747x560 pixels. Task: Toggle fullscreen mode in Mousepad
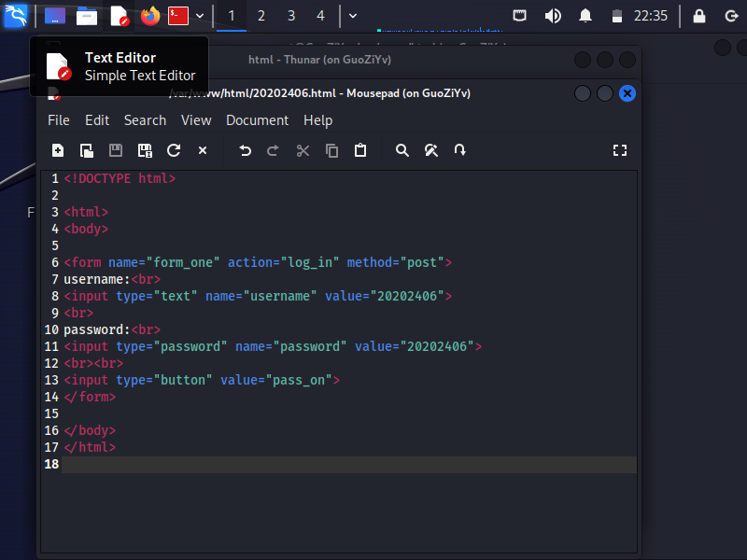pyautogui.click(x=620, y=150)
